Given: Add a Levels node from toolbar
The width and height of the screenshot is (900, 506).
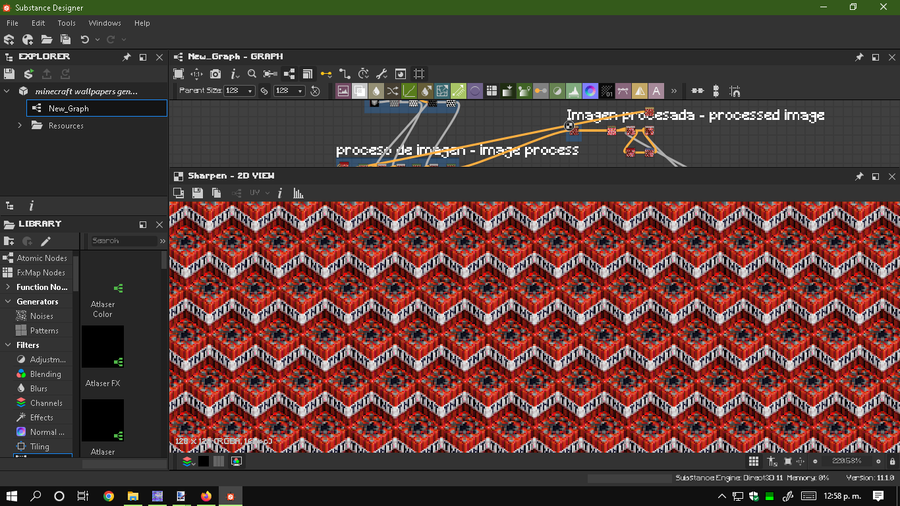Looking at the screenshot, I should tap(573, 91).
